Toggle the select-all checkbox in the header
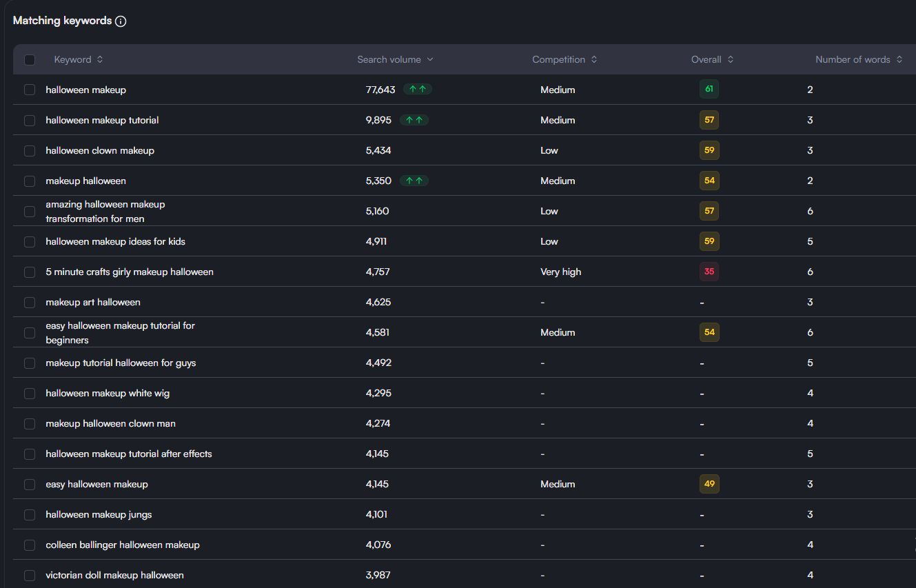The width and height of the screenshot is (916, 588). [30, 60]
